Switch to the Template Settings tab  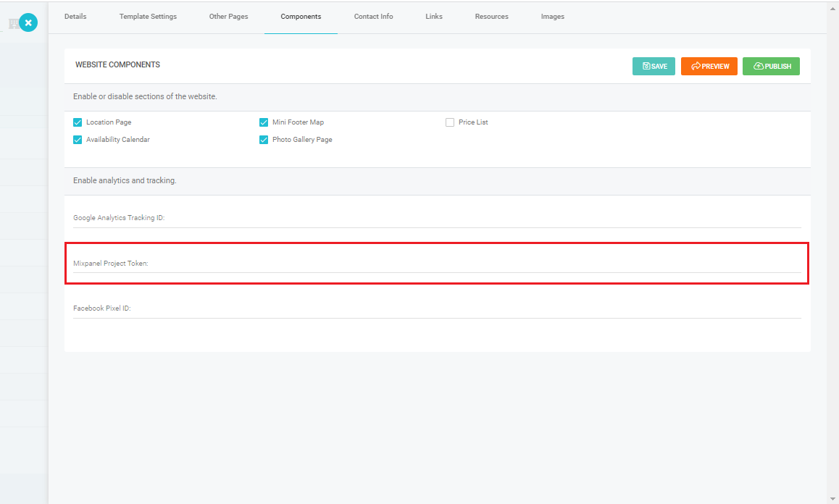148,17
